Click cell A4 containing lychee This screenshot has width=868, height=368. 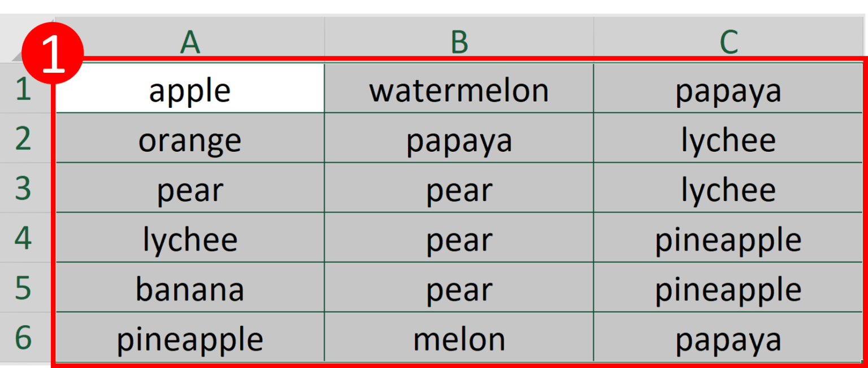point(190,237)
